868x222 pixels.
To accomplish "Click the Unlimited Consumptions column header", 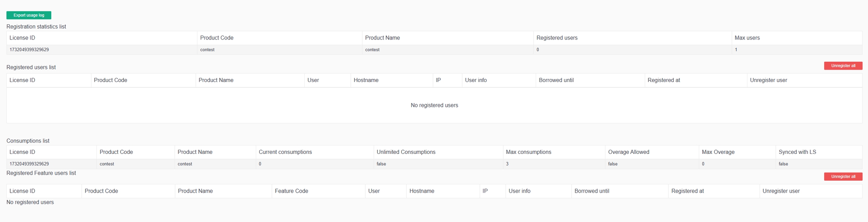I will [x=406, y=152].
